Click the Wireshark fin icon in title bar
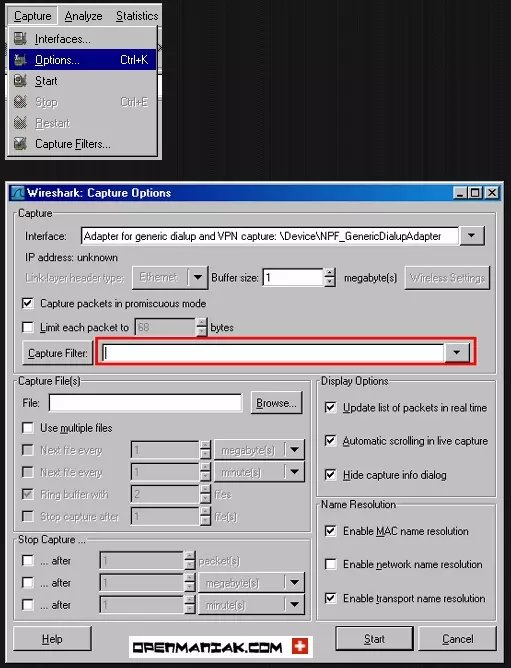Screen dimensions: 511x668 [x=17, y=193]
